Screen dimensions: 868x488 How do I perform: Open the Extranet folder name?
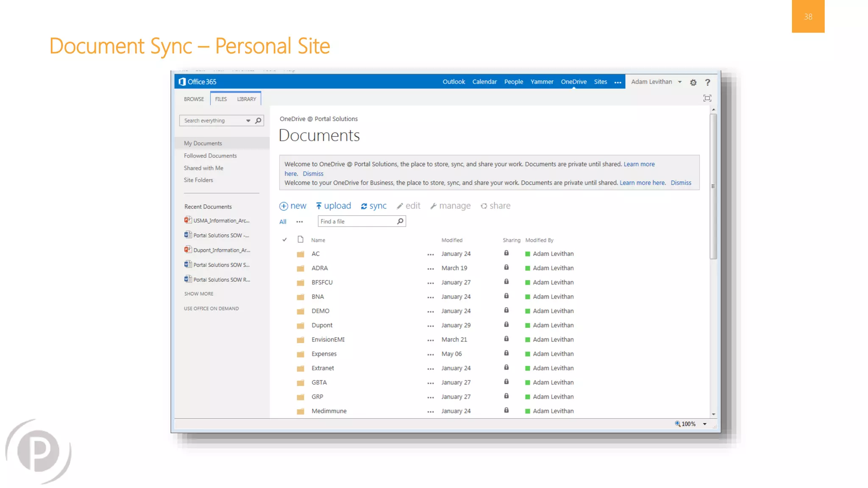click(x=323, y=368)
